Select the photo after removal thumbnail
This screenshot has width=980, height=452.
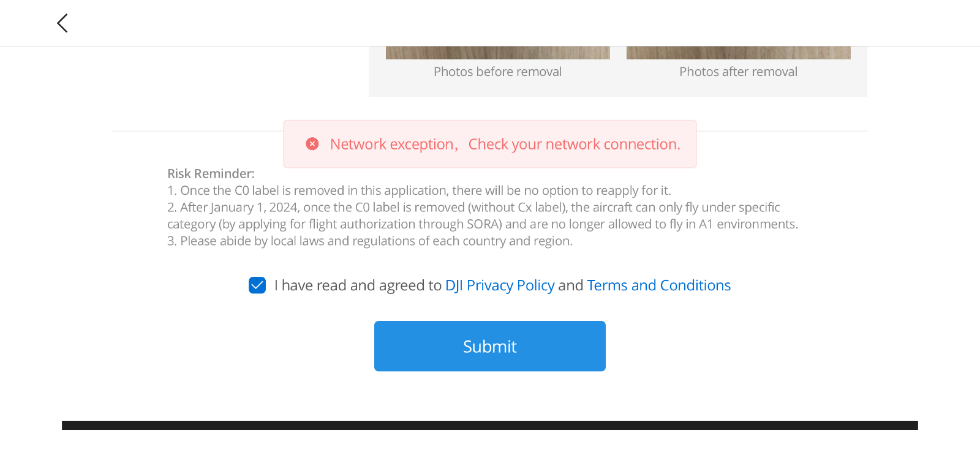[739, 53]
